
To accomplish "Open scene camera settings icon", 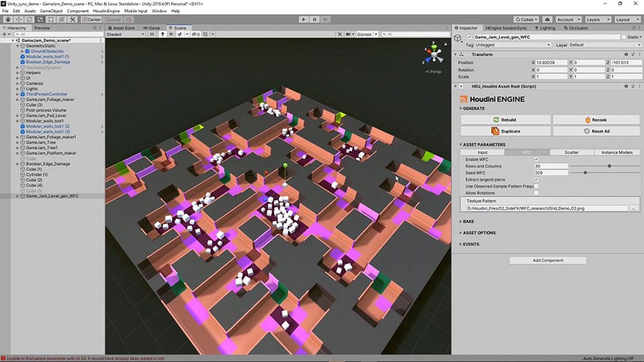I will point(348,34).
